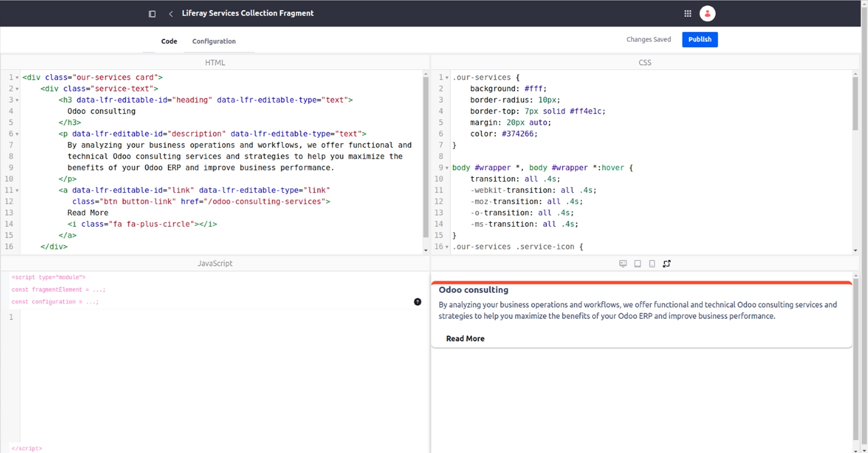
Task: Open the applications grid menu
Action: (688, 14)
